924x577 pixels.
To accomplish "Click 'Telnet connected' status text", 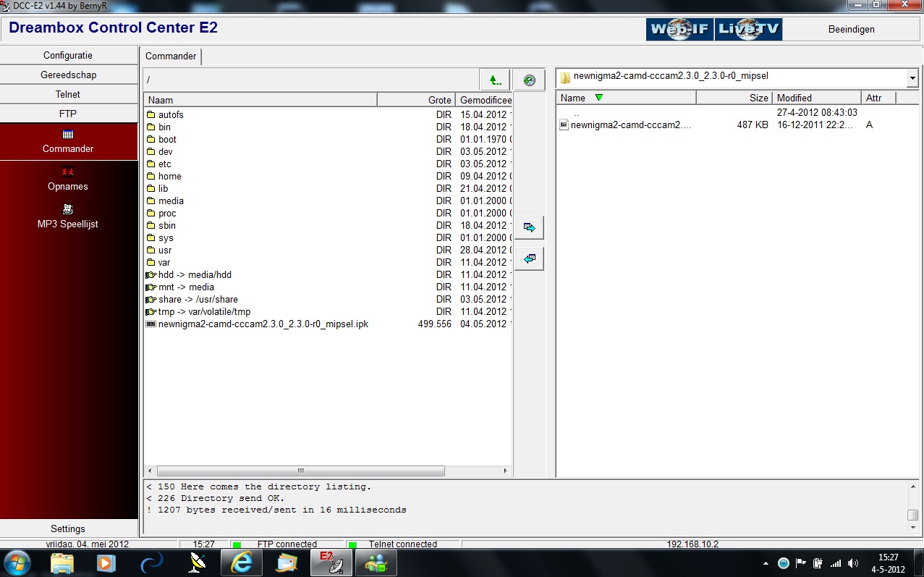I will [x=403, y=544].
